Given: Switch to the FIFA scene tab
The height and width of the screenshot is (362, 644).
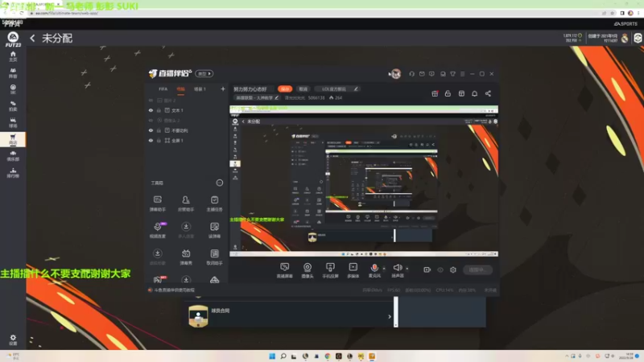Looking at the screenshot, I should [x=163, y=89].
